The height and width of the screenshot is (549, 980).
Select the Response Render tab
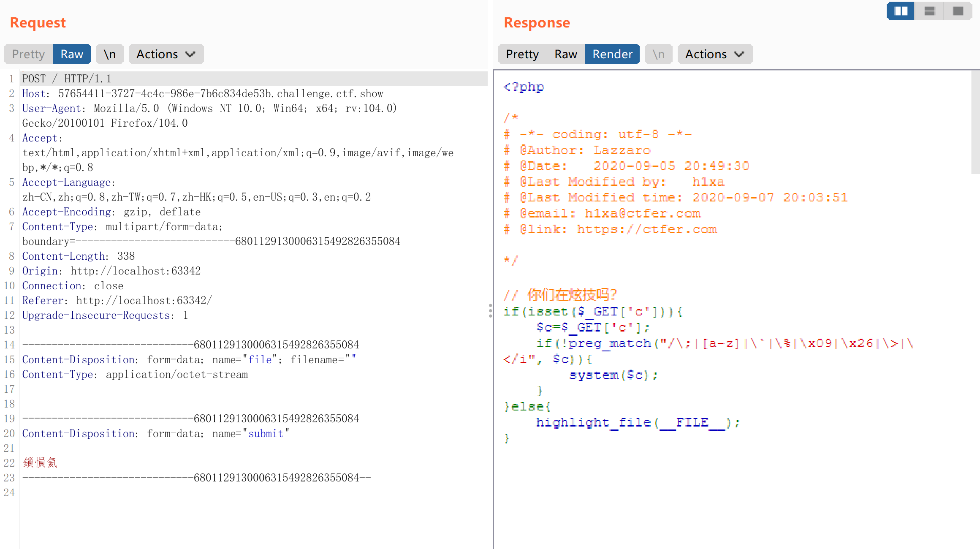tap(612, 54)
